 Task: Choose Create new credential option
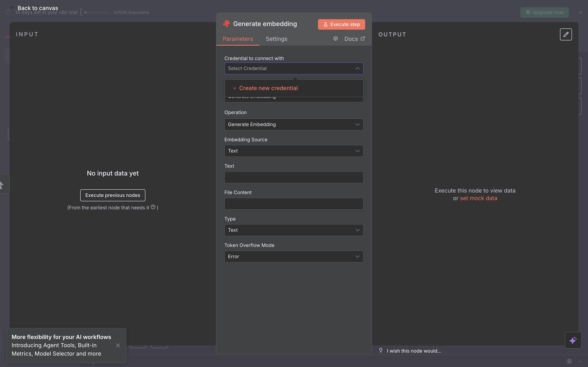coord(268,88)
